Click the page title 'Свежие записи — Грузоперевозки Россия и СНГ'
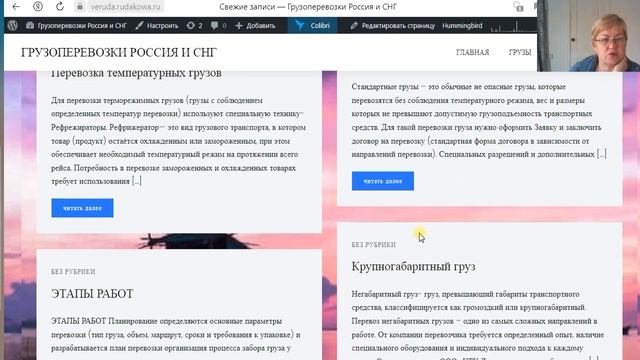 [308, 7]
